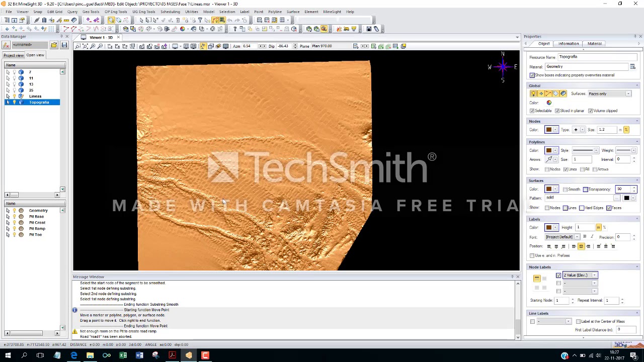Collapse the Node Labels section

(637, 267)
